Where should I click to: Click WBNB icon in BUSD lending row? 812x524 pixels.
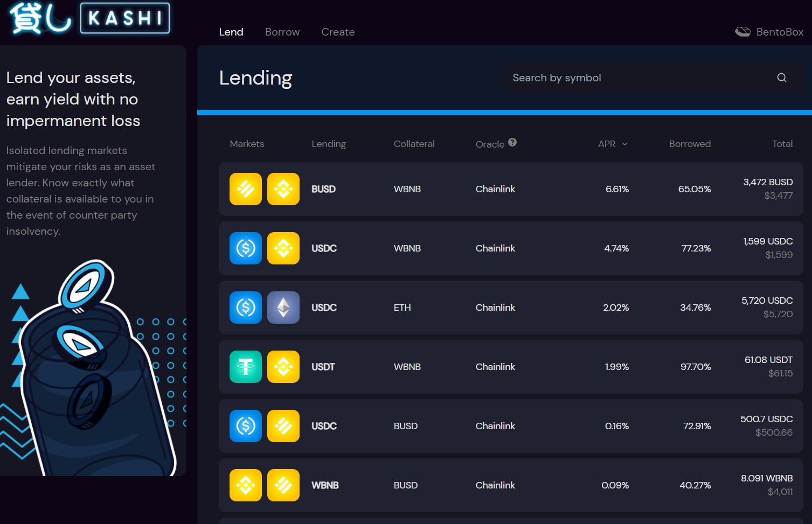click(x=283, y=189)
